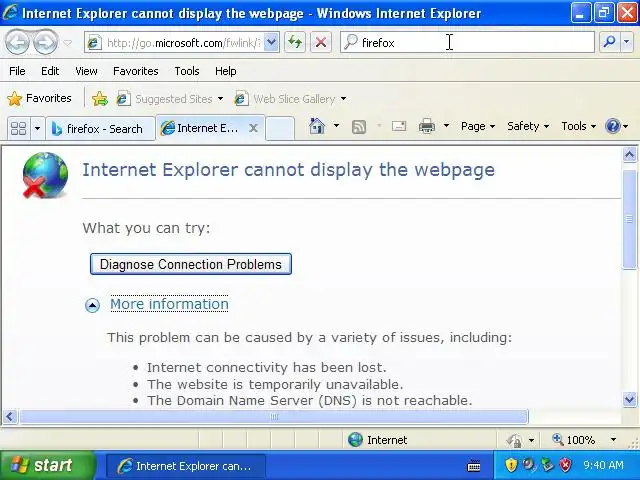Click the Forward navigation arrow
Screen dimensions: 640x480
[45, 42]
